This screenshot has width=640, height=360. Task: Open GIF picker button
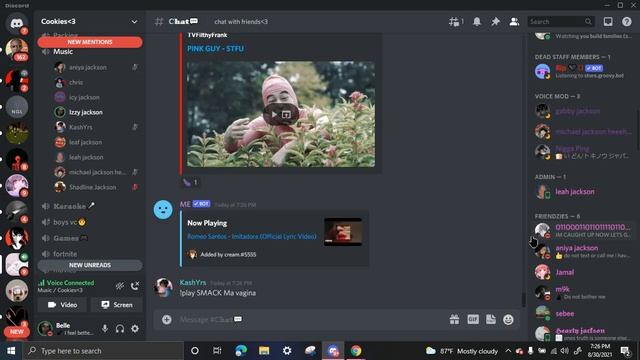point(473,320)
